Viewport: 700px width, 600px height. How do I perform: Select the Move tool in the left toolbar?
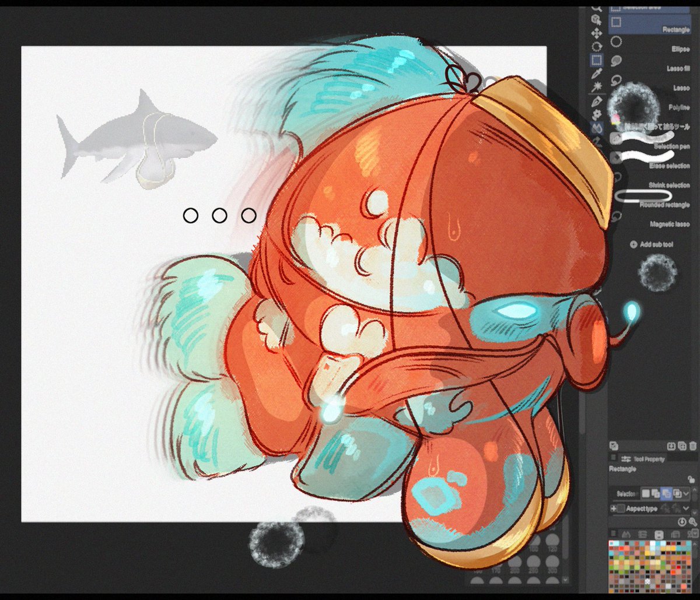598,33
